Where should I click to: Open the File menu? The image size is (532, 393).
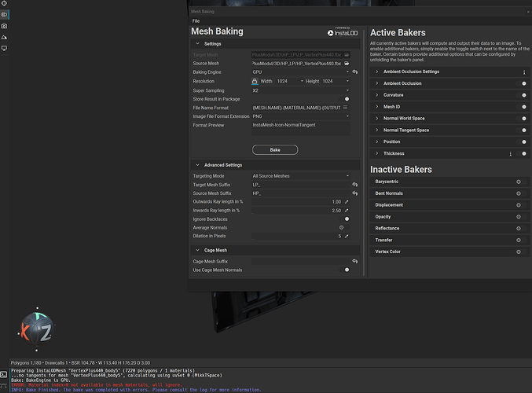coord(196,20)
